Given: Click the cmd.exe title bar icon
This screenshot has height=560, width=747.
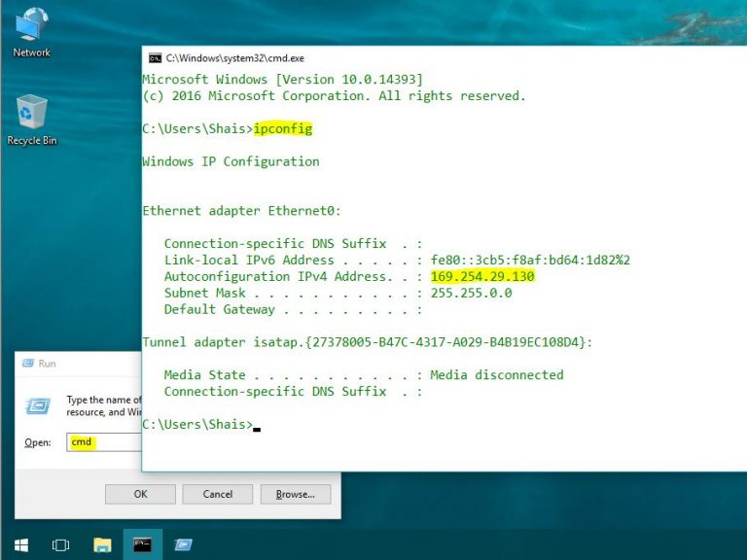Looking at the screenshot, I should [x=155, y=58].
